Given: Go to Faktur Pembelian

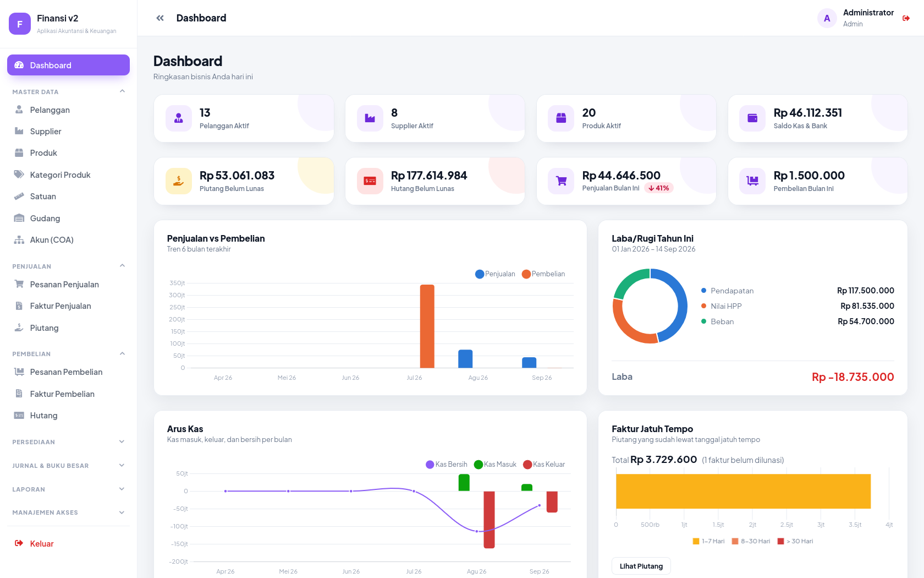Looking at the screenshot, I should tap(68, 394).
